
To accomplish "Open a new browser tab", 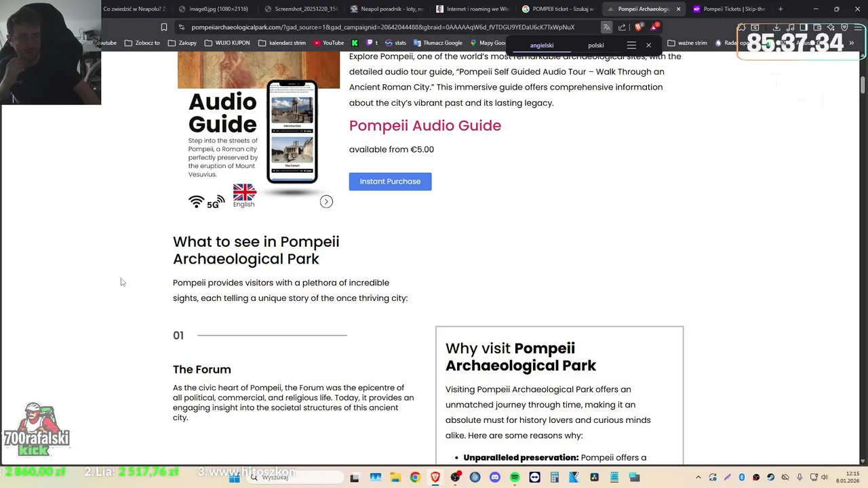I will [x=781, y=9].
